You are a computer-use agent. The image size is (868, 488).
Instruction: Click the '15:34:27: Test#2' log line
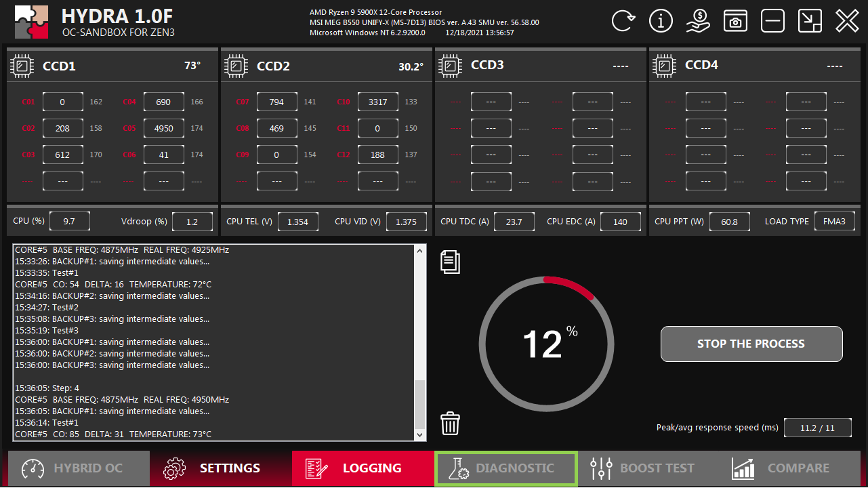pyautogui.click(x=47, y=308)
